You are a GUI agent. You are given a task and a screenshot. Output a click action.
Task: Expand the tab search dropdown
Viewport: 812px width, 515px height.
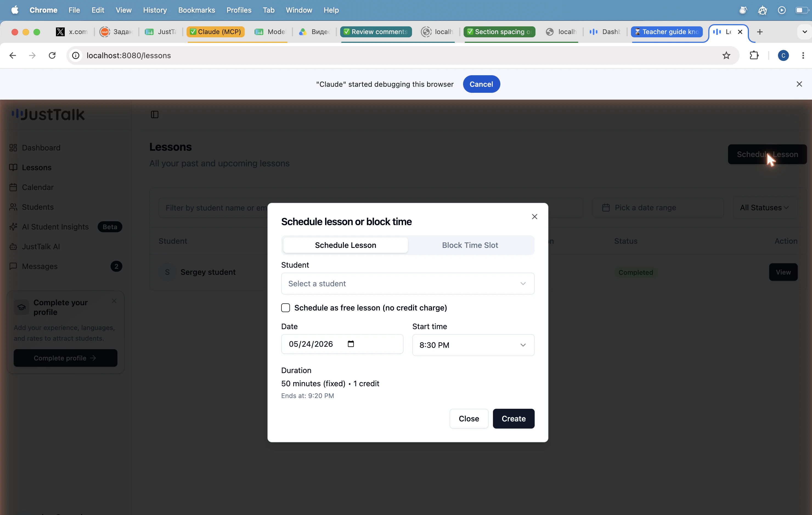804,32
